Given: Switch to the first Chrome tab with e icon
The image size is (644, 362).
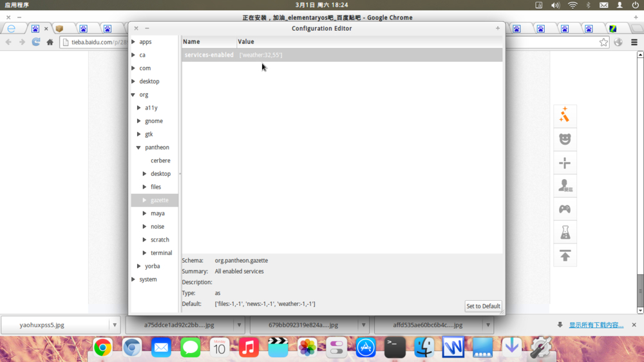Looking at the screenshot, I should pos(12,28).
